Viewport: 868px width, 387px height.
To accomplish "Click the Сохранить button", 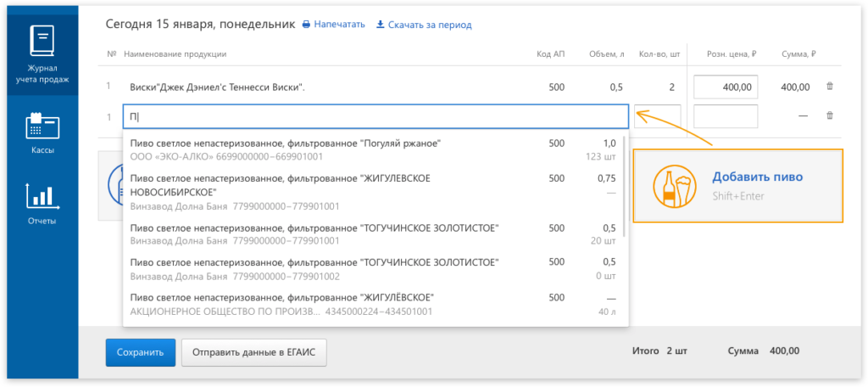I will (x=140, y=352).
